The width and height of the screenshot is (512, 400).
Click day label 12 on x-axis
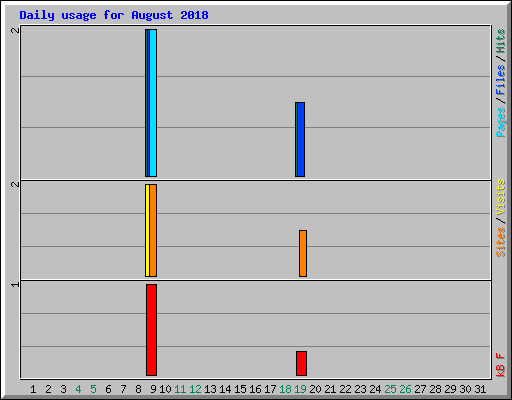coord(195,389)
